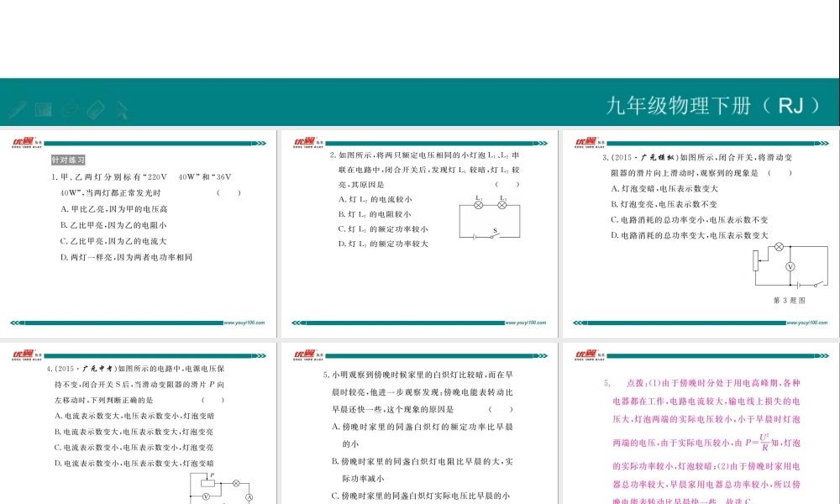Switch to the pointer tool

point(121,109)
